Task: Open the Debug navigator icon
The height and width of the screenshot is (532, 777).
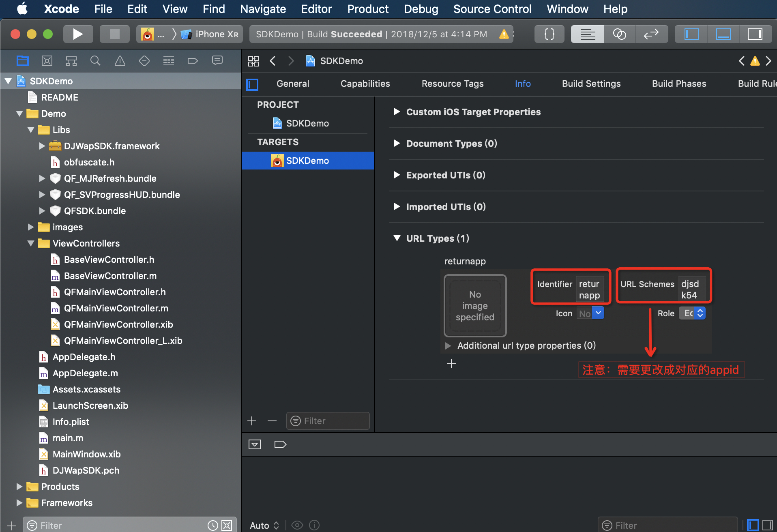Action: (169, 61)
